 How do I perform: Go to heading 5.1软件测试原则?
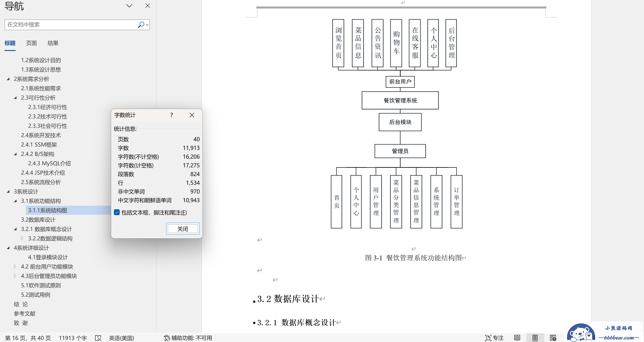point(41,285)
